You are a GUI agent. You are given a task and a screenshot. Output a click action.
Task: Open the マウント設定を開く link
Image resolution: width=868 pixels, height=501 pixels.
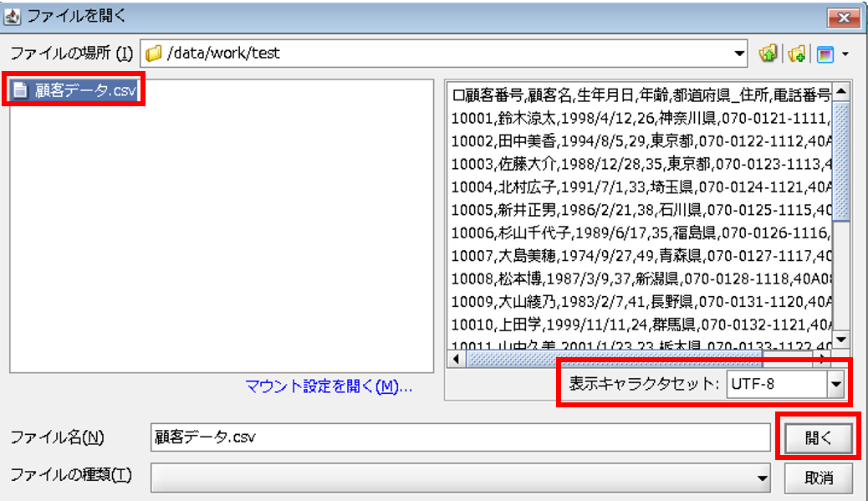pyautogui.click(x=329, y=386)
